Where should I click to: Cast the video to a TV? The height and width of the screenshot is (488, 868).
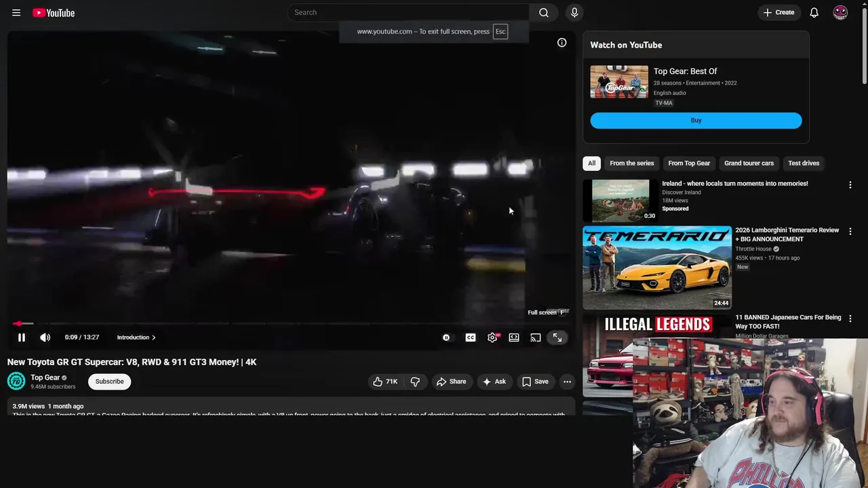click(536, 338)
